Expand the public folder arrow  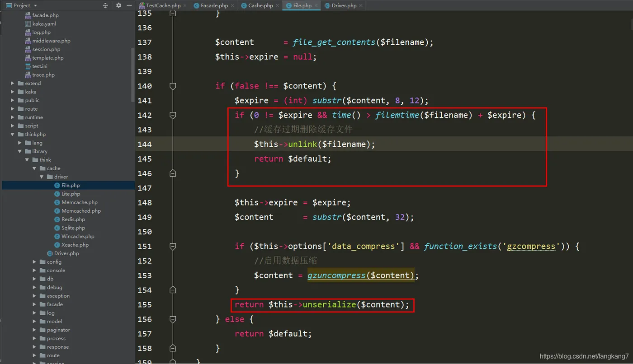click(x=13, y=100)
